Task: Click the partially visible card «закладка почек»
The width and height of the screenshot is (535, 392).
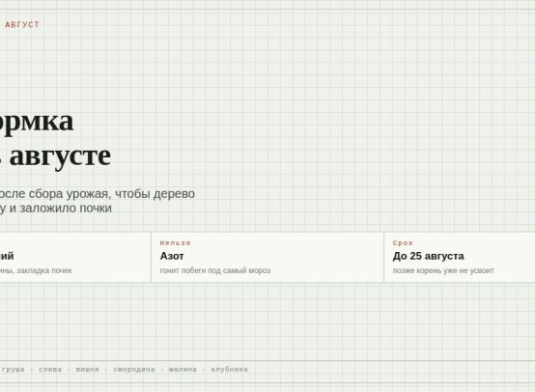Action: coord(75,257)
